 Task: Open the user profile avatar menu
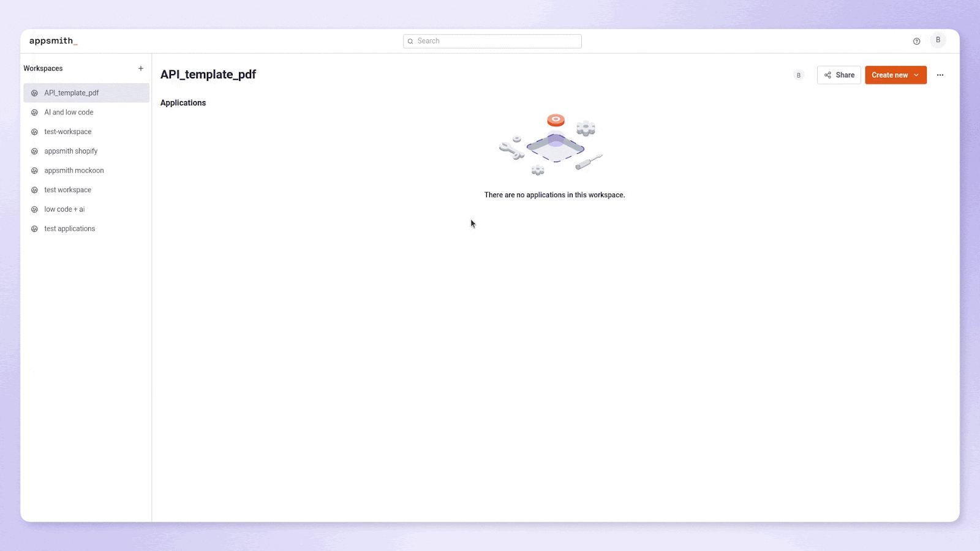coord(938,40)
